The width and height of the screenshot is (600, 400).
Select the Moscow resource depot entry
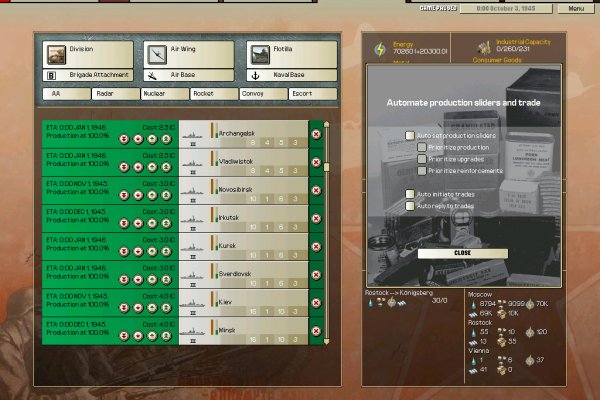point(510,305)
